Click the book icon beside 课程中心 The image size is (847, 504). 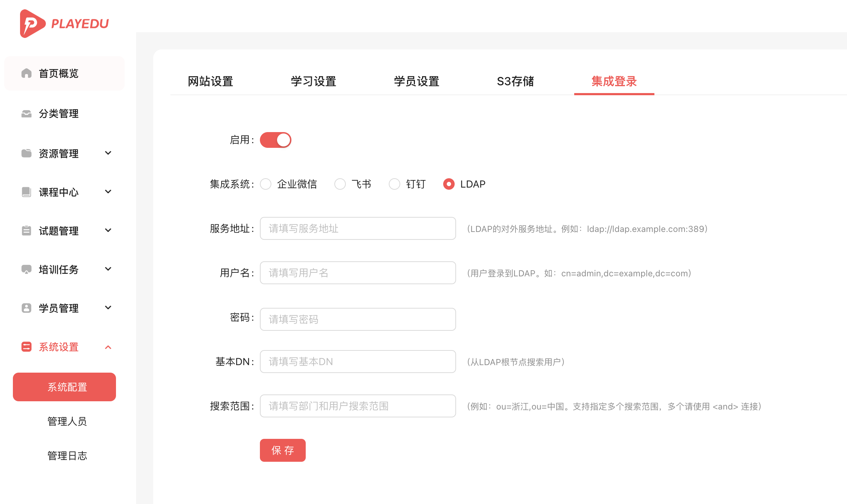26,192
